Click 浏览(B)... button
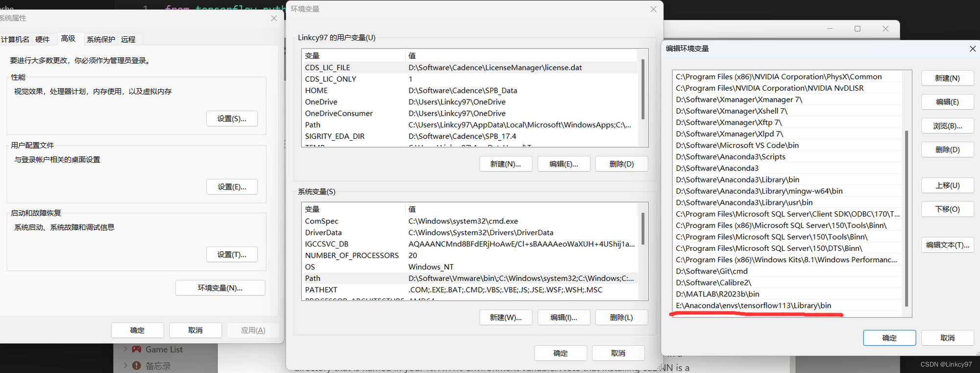Image resolution: width=980 pixels, height=373 pixels. pyautogui.click(x=947, y=126)
